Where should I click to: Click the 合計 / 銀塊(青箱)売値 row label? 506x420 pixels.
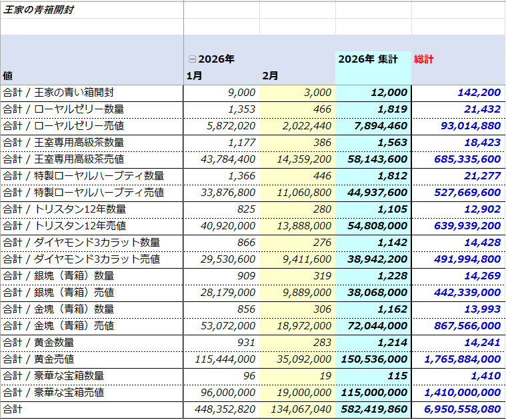(x=59, y=293)
